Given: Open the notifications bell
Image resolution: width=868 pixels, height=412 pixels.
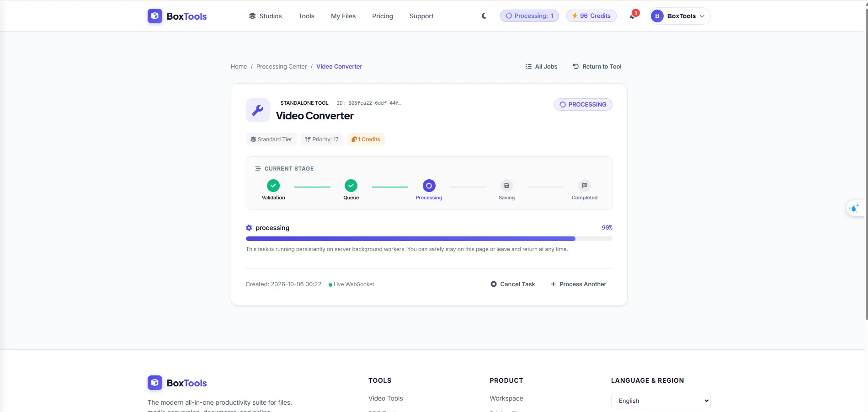Looking at the screenshot, I should tap(632, 16).
